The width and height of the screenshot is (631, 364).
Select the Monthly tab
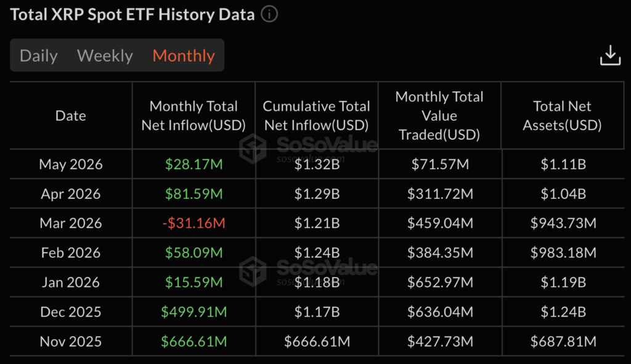[x=184, y=55]
